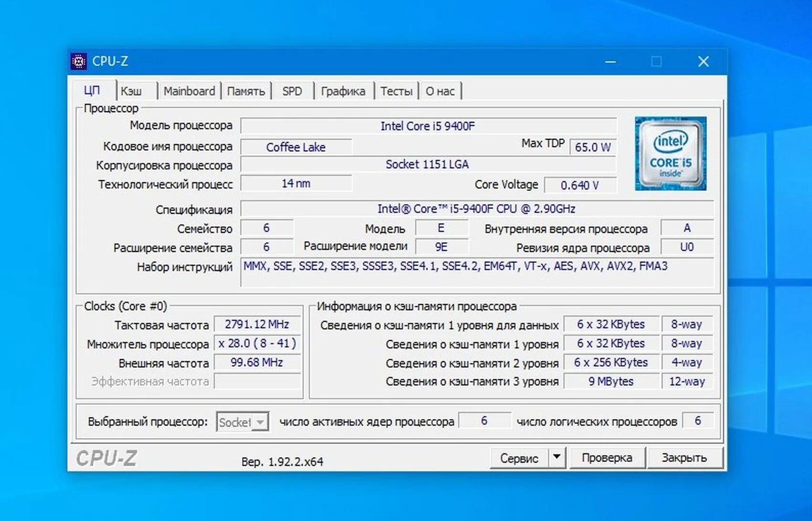
Task: Click the Модель value E
Action: [x=441, y=228]
